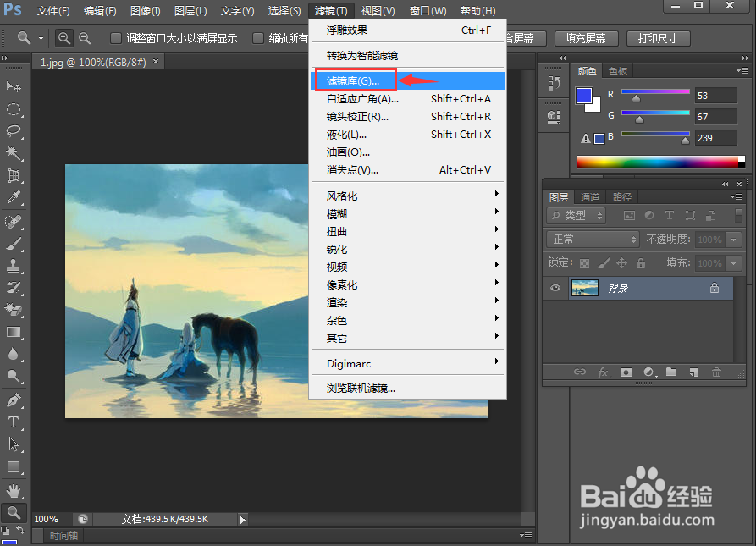Open the Add Layer Style fx menu
Screen dimensions: 756x546
[x=603, y=372]
